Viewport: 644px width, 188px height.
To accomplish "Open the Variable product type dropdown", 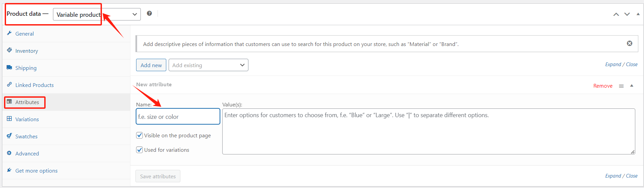I will (x=97, y=14).
